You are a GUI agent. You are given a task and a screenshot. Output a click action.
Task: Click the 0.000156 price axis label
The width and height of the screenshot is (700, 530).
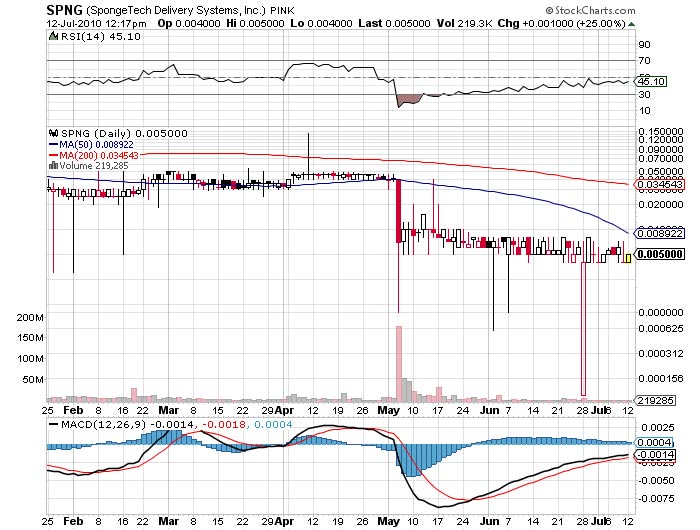(661, 379)
